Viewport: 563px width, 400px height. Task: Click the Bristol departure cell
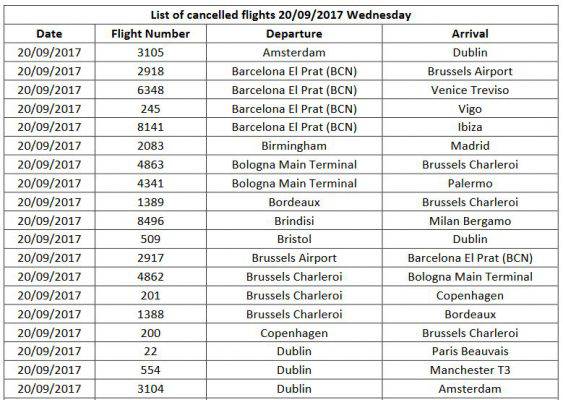click(x=294, y=239)
